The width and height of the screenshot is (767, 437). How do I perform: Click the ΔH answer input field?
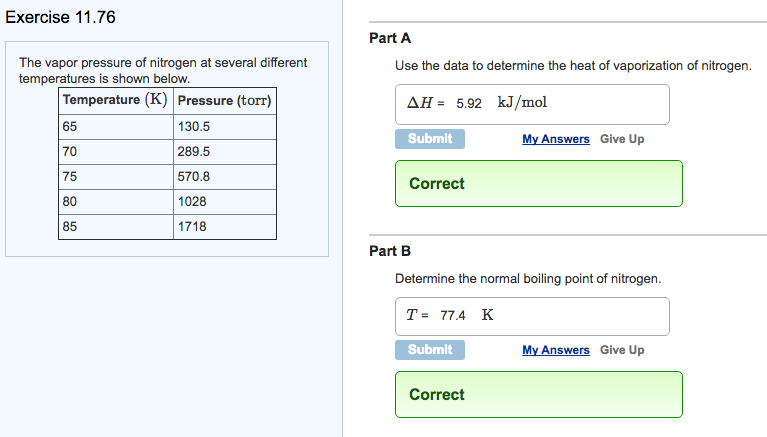click(532, 104)
